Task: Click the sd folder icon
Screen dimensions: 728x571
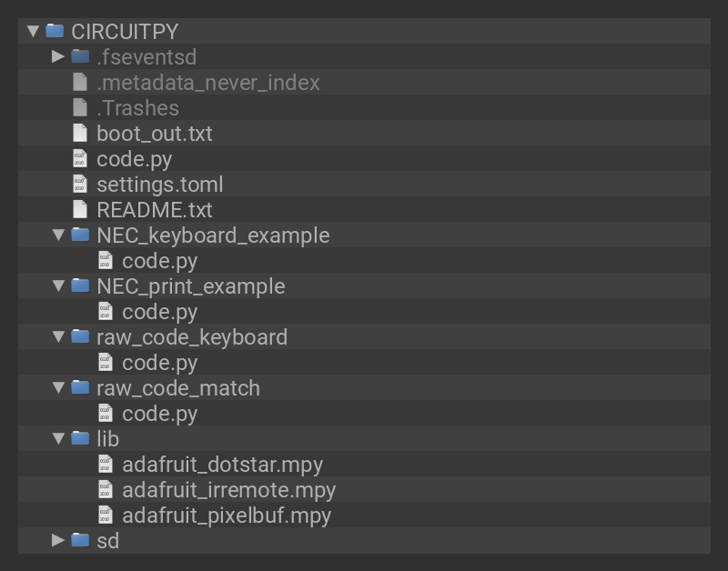Action: point(80,540)
